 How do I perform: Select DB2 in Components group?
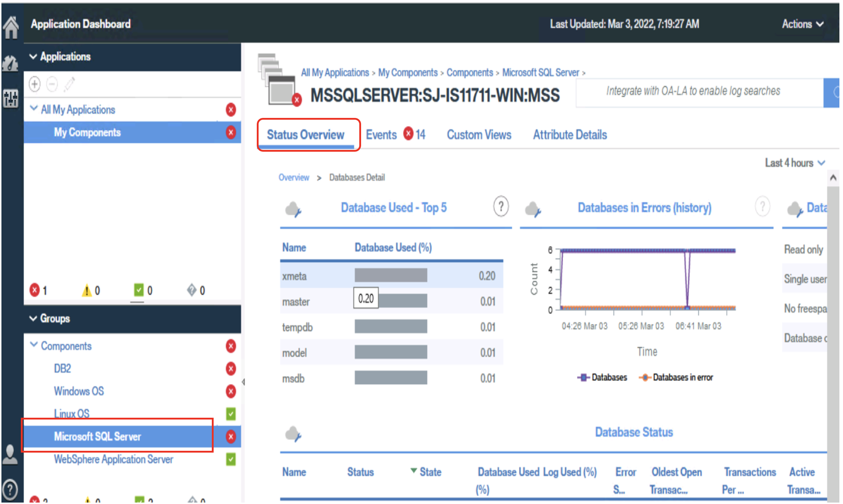(x=62, y=368)
